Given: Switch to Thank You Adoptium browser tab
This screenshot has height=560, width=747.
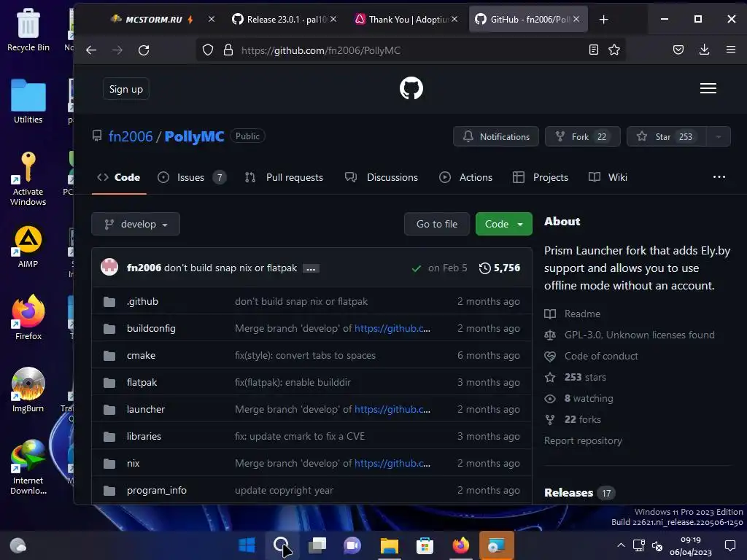Looking at the screenshot, I should (406, 20).
